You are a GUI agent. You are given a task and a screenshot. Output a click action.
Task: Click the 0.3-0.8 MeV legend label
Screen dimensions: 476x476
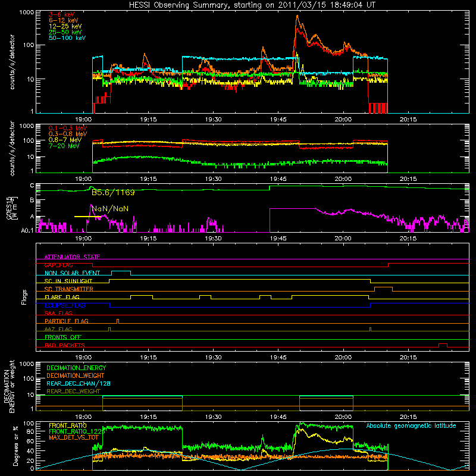(x=68, y=134)
